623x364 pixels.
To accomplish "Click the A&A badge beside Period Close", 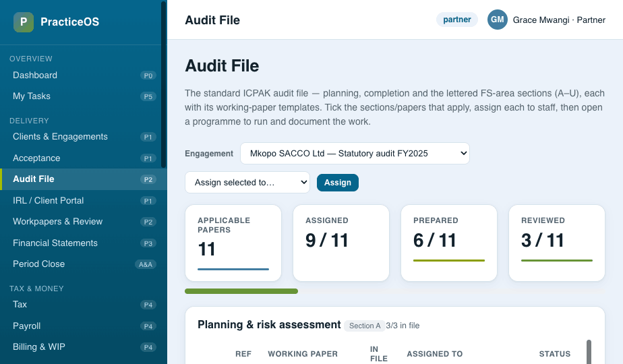I will (146, 264).
